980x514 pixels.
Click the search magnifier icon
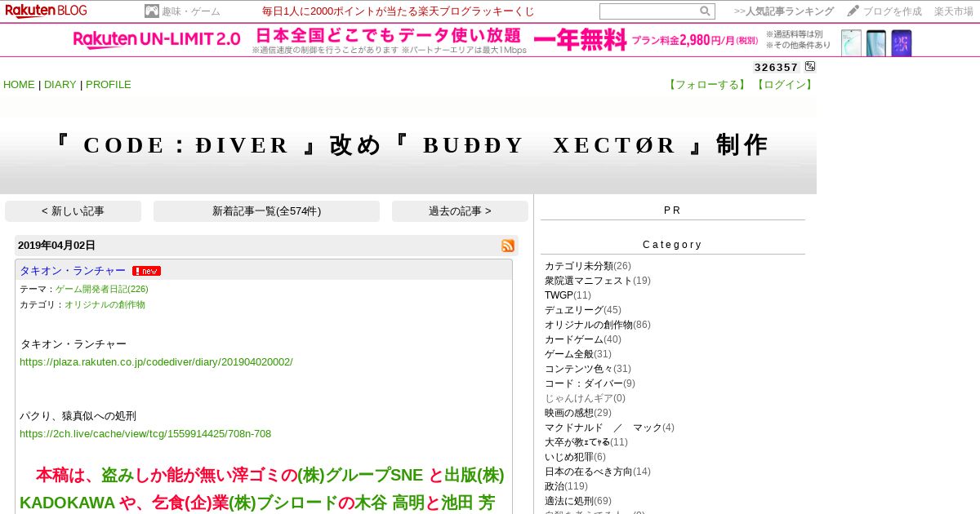coord(705,11)
